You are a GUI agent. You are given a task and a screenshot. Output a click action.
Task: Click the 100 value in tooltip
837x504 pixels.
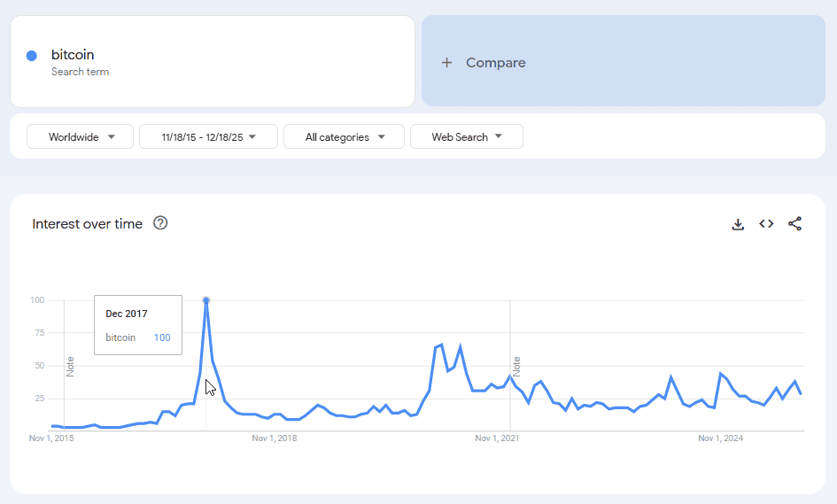[x=162, y=337]
